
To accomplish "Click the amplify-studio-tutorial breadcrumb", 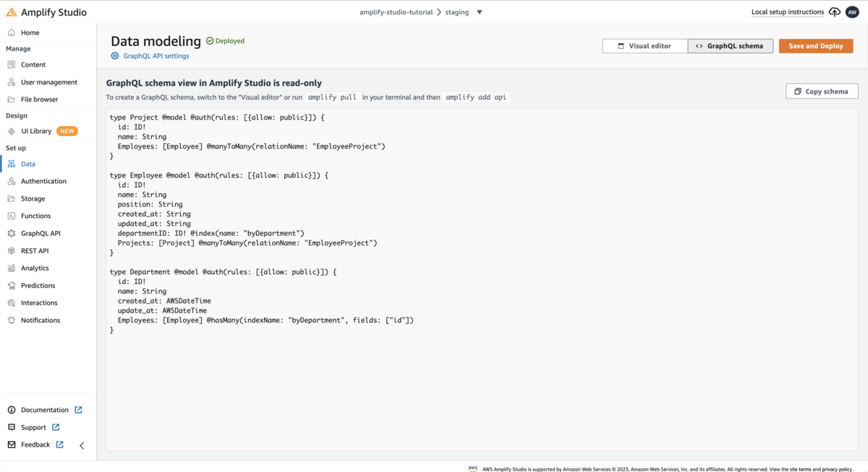I will point(396,12).
